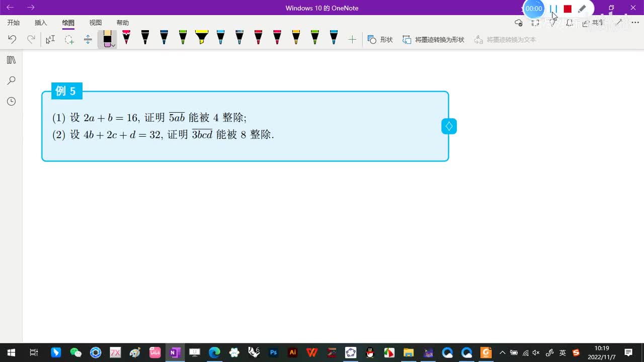Undo the last ink action
644x362 pixels.
coord(12,39)
